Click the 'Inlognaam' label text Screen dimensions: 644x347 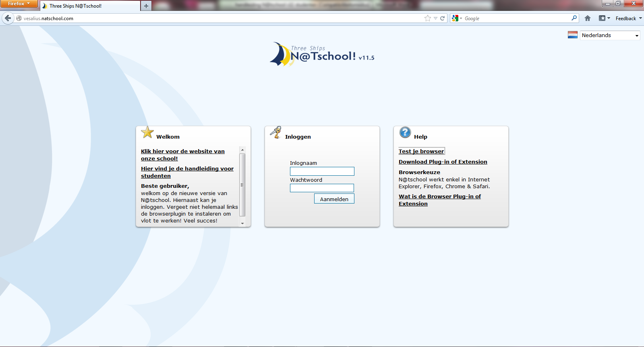303,163
